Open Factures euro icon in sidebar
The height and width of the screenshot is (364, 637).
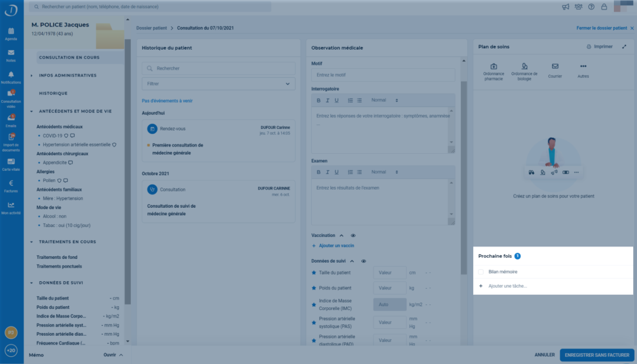(x=11, y=183)
